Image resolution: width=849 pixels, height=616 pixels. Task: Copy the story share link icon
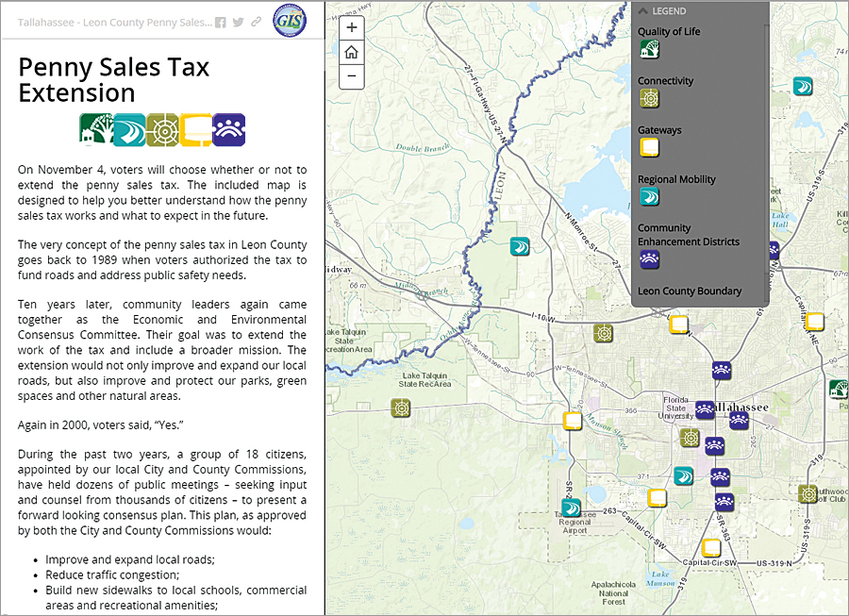(256, 22)
